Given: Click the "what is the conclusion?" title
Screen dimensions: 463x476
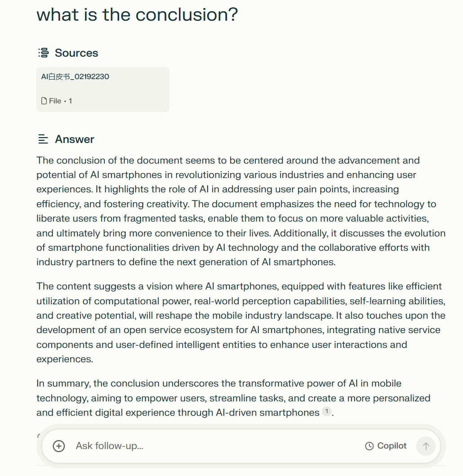Looking at the screenshot, I should tap(137, 15).
